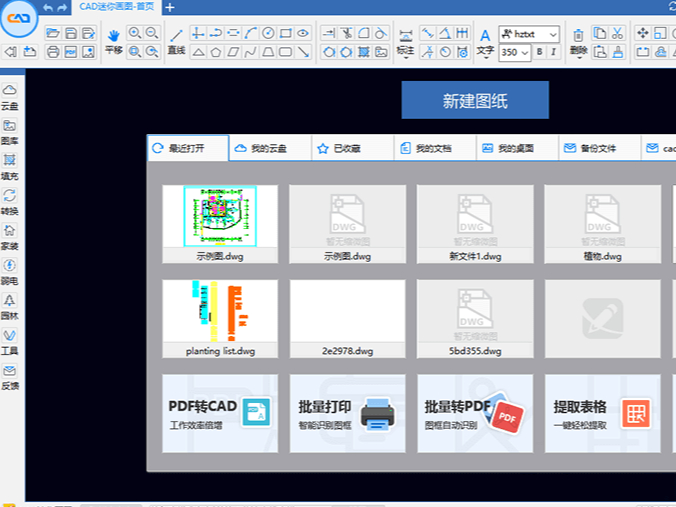Open the 批量打印 batch print card

(347, 413)
